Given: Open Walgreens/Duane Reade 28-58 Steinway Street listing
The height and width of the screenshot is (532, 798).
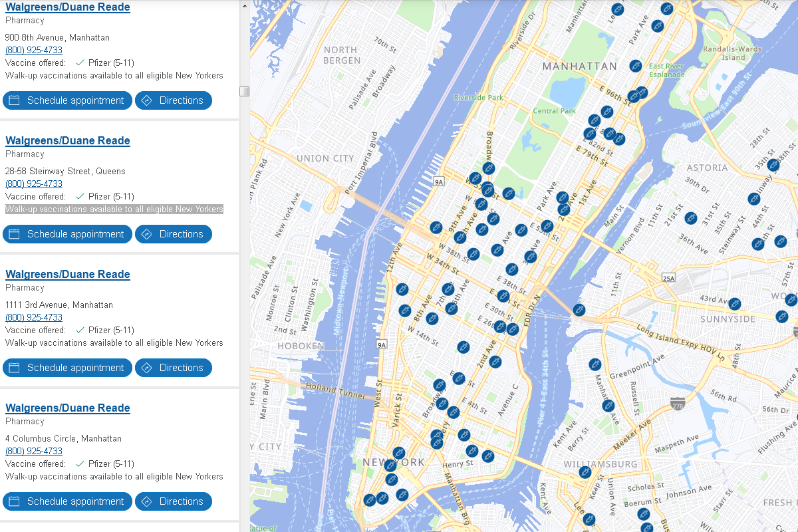Looking at the screenshot, I should point(68,140).
